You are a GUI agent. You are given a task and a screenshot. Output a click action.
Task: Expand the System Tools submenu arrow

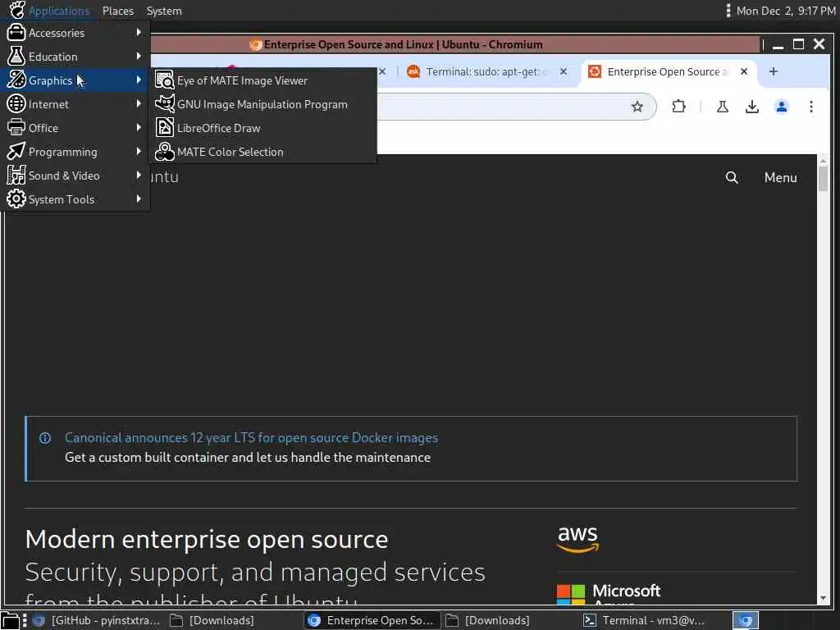pyautogui.click(x=139, y=199)
